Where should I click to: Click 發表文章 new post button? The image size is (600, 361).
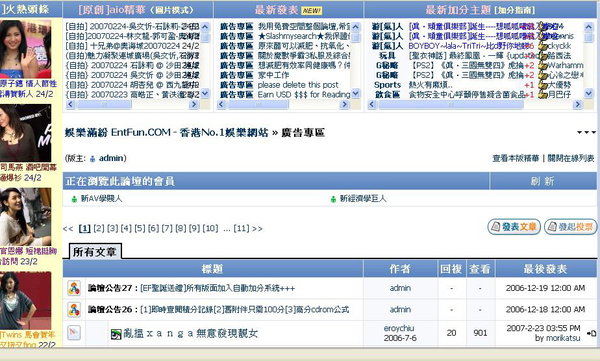(514, 227)
